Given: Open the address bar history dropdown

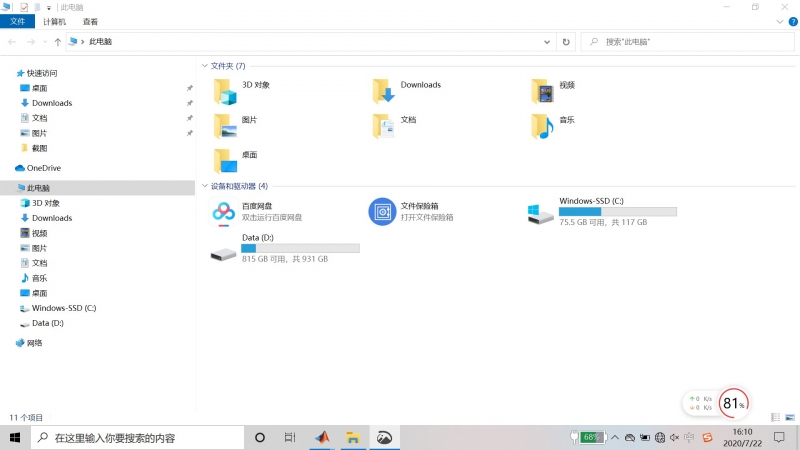Looking at the screenshot, I should (547, 42).
